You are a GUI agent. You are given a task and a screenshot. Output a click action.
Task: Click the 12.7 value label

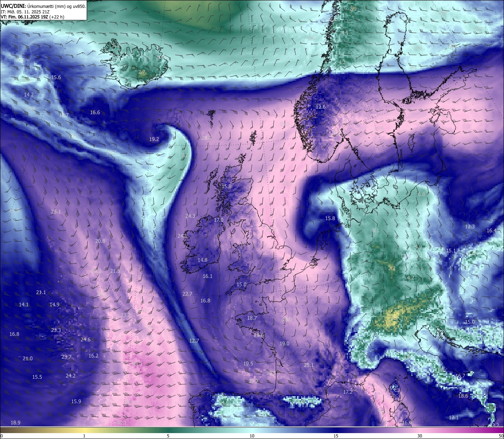click(x=194, y=341)
